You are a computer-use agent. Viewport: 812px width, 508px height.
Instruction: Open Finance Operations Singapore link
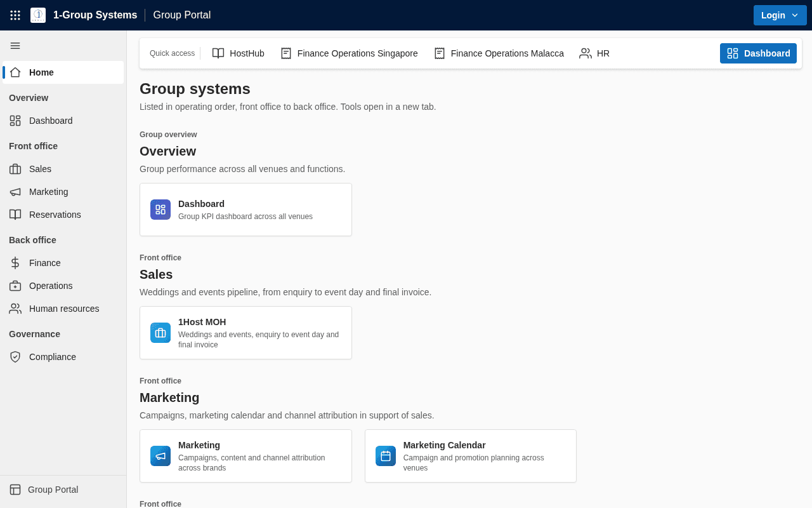349,53
